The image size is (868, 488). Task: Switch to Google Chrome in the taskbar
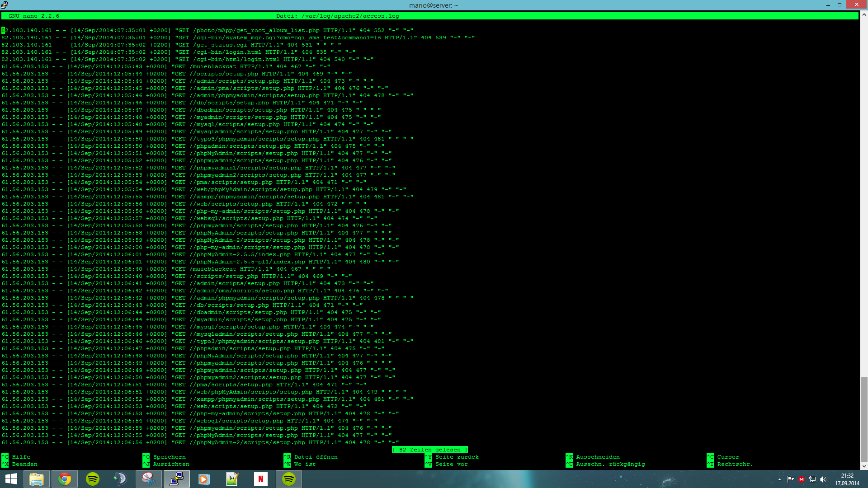(65, 479)
